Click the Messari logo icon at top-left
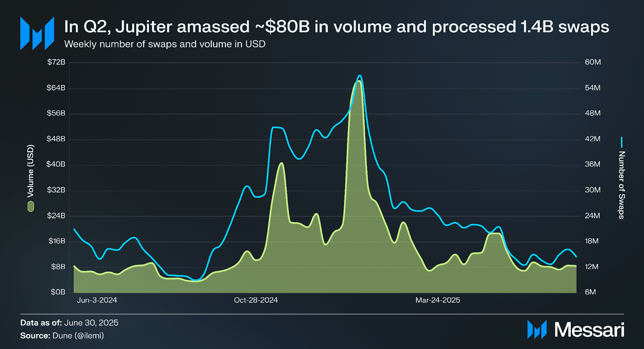644x349 pixels. [x=37, y=33]
